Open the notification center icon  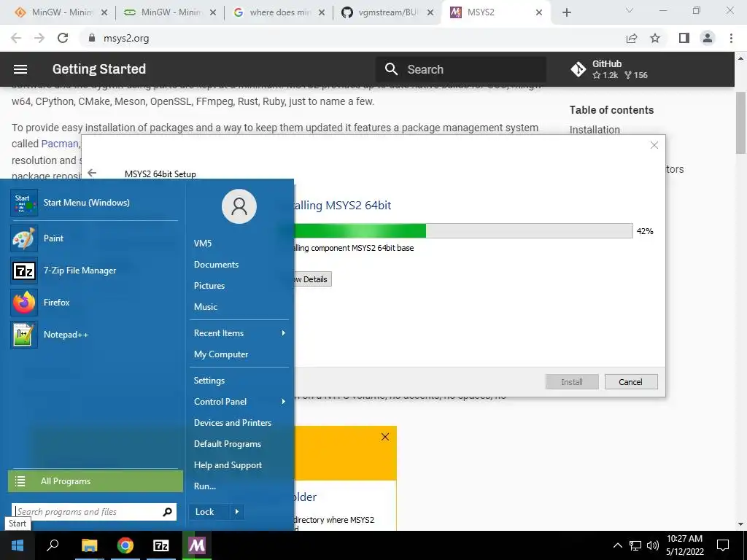723,545
